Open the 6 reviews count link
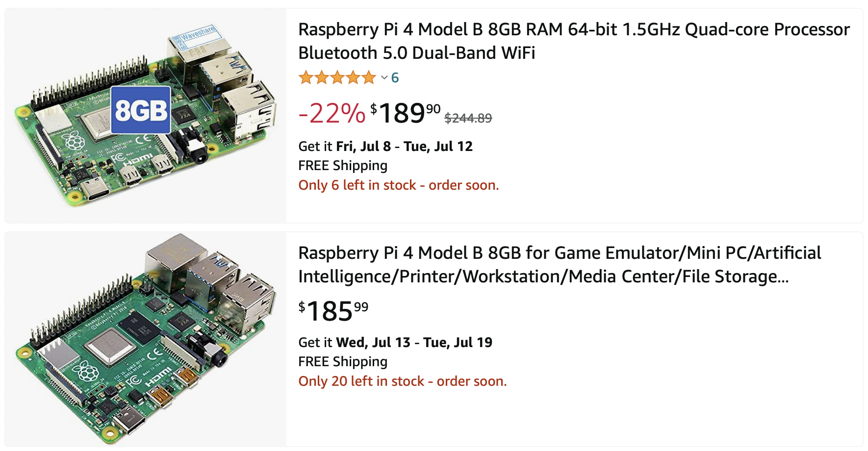The width and height of the screenshot is (868, 451). [395, 77]
